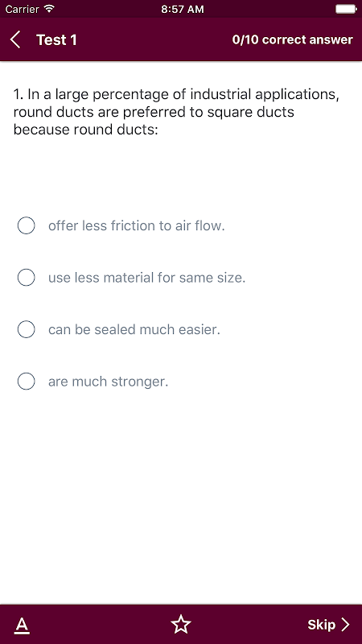This screenshot has width=362, height=644.
Task: Tap the Carrier label in status bar
Action: 23,9
